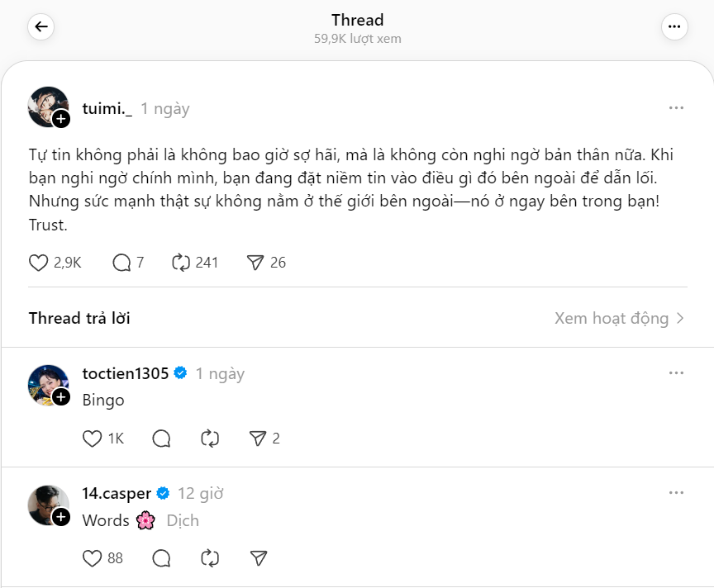The width and height of the screenshot is (714, 588).
Task: Like toctien1305's Bingo reply
Action: tap(93, 439)
